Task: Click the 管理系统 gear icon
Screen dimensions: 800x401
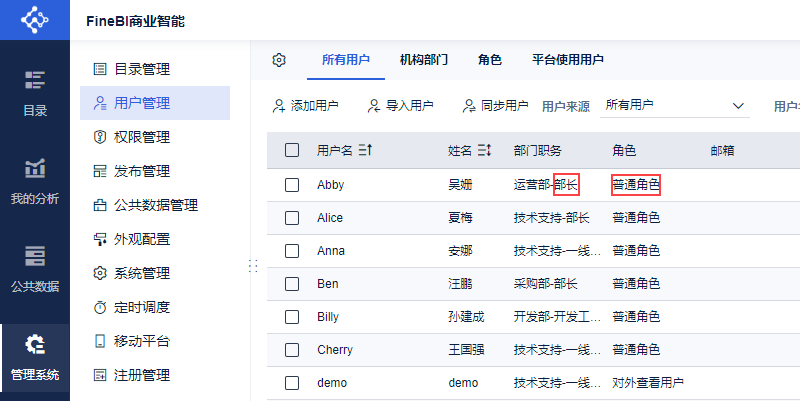Action: [x=34, y=347]
